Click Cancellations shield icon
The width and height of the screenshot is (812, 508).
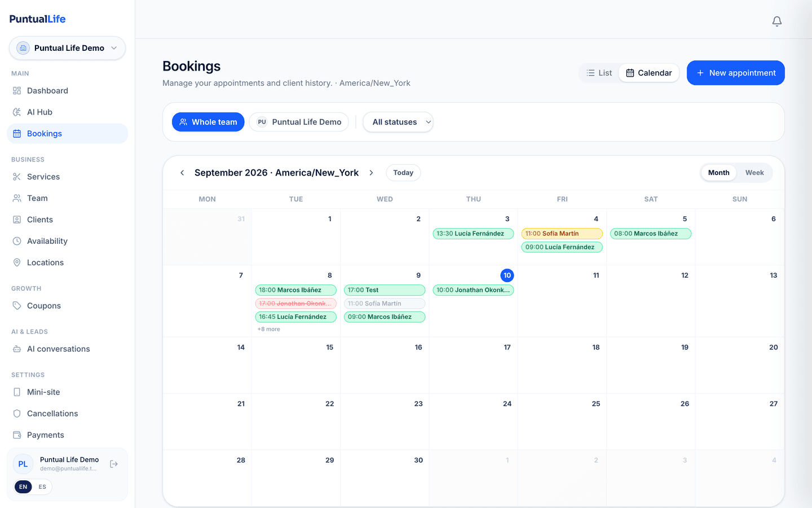coord(17,413)
